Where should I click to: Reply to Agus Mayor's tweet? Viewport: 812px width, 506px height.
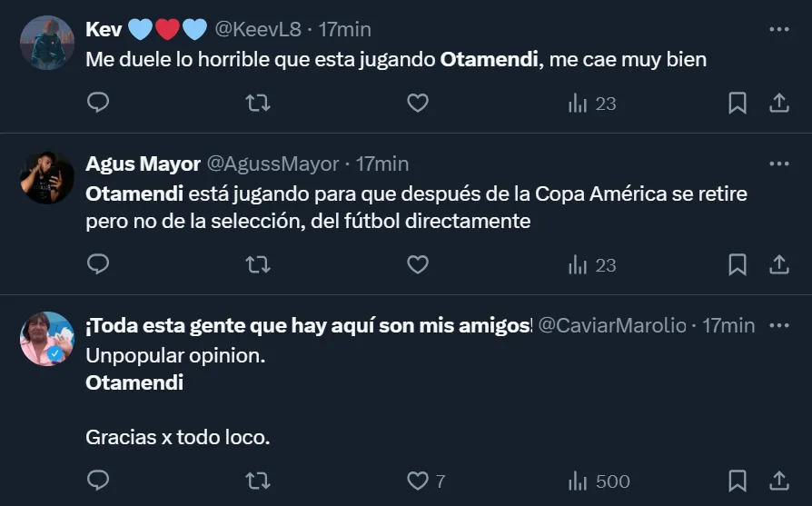coord(98,264)
